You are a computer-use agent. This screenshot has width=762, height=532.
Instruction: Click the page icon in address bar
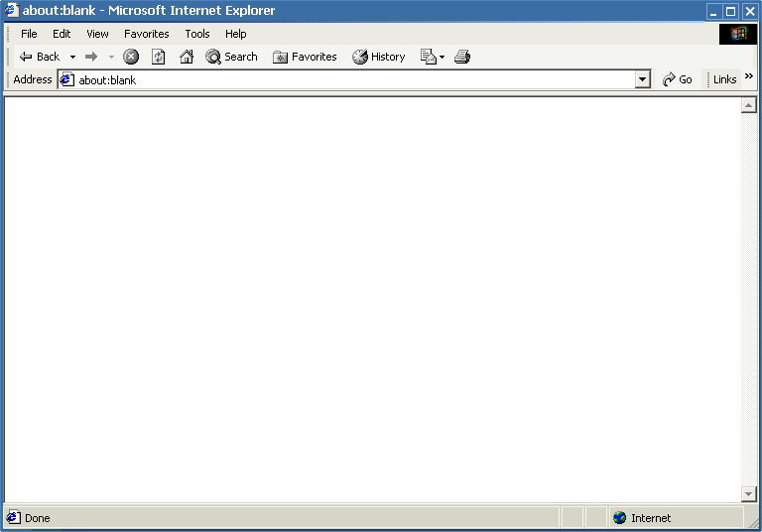pyautogui.click(x=67, y=79)
